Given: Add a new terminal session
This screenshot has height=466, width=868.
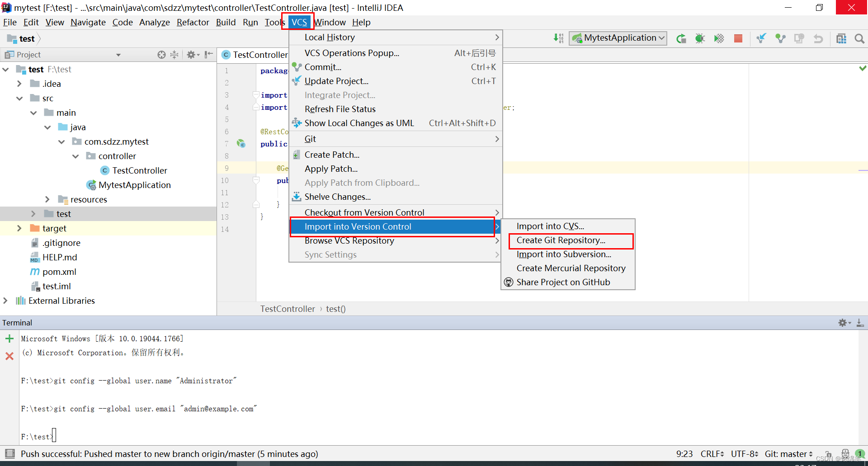Looking at the screenshot, I should (x=9, y=339).
